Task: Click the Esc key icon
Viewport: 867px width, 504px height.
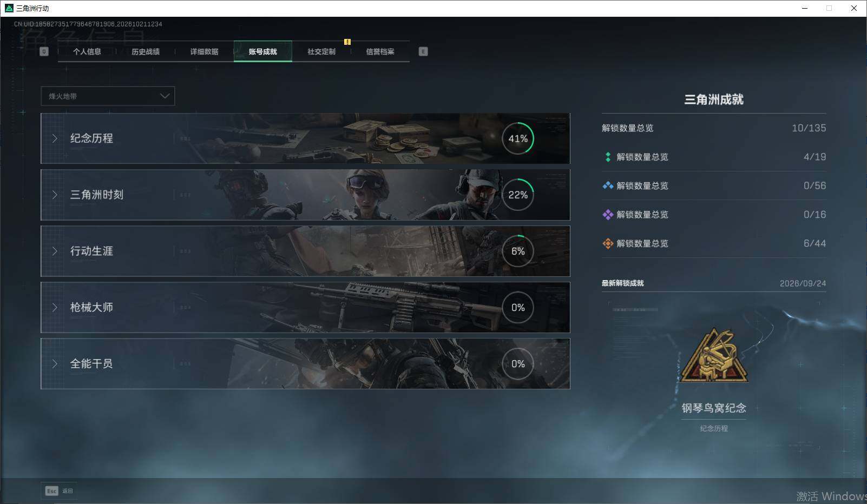Action: pos(51,491)
